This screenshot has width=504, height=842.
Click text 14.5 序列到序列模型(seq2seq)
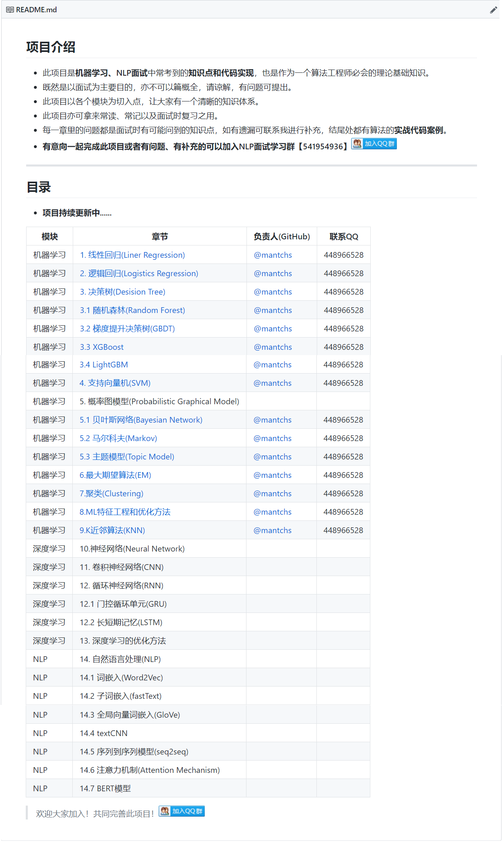[x=134, y=752]
